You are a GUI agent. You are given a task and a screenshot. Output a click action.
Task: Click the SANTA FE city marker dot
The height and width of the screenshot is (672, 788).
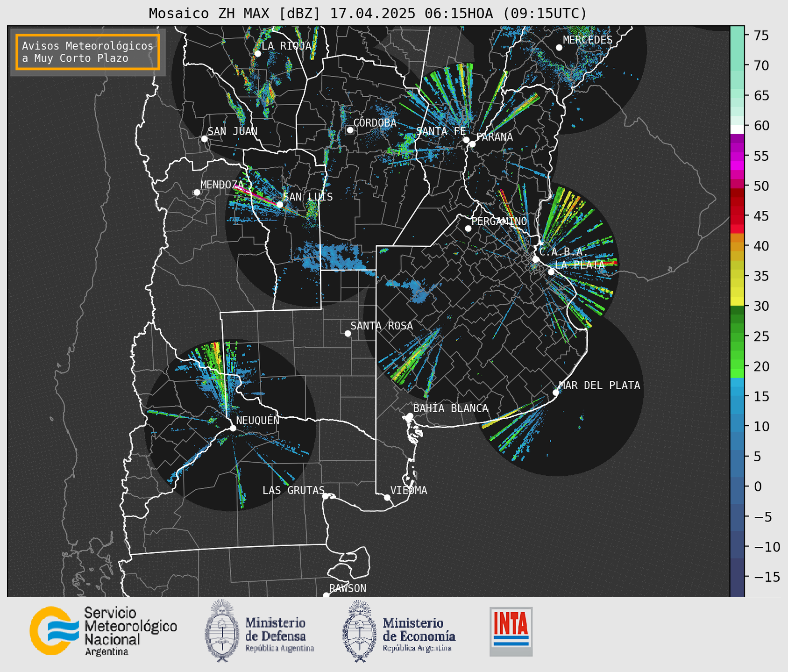466,140
